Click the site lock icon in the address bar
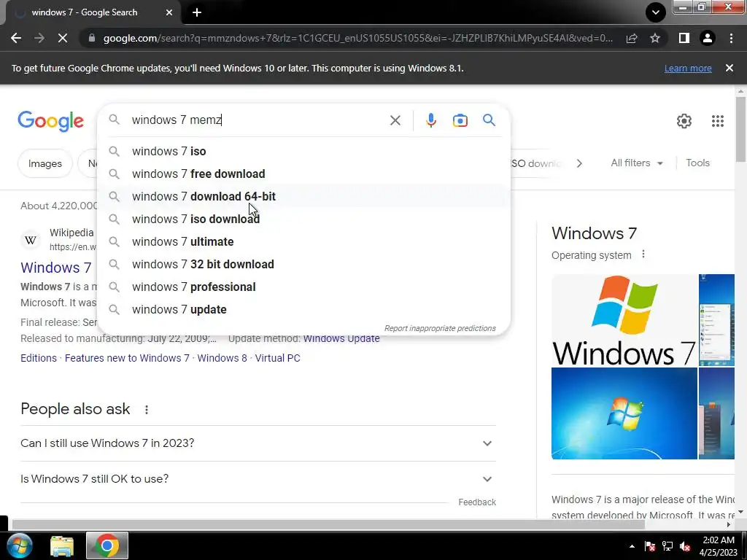Image resolution: width=747 pixels, height=560 pixels. [x=92, y=38]
